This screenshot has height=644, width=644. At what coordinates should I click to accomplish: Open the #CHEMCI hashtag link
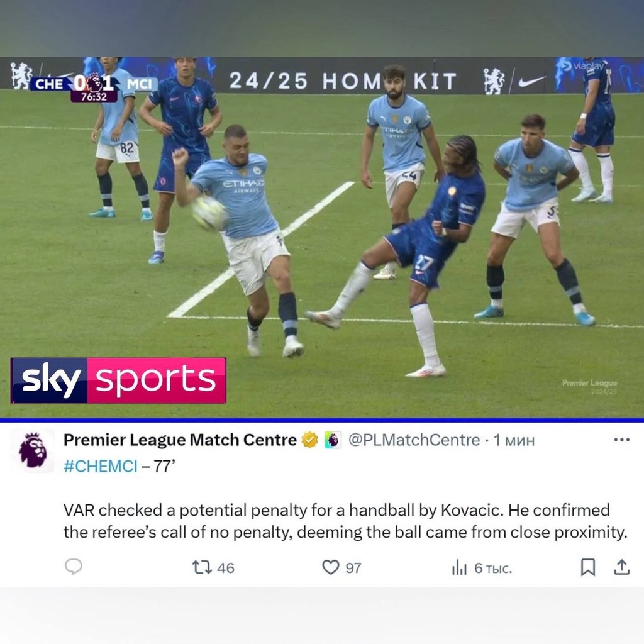(x=100, y=466)
